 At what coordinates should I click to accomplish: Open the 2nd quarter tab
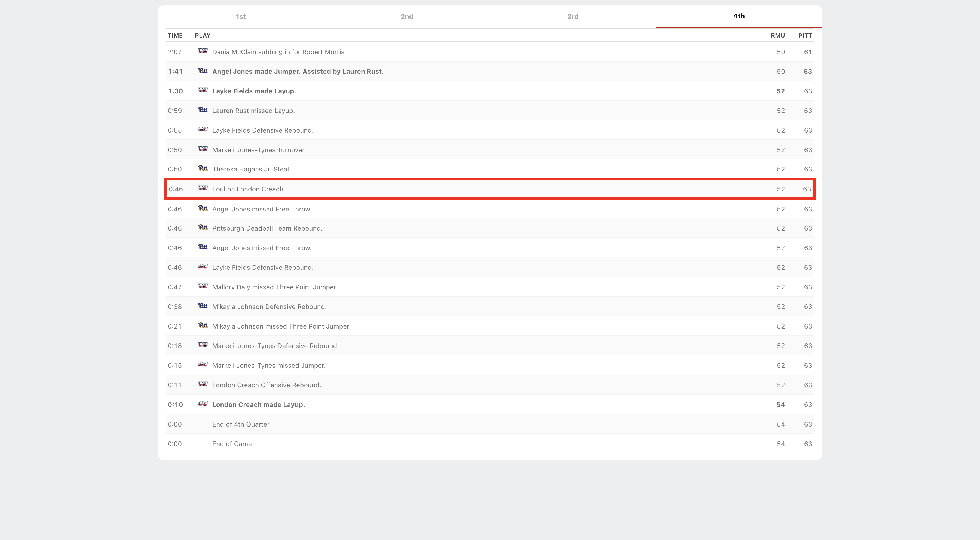pos(407,16)
